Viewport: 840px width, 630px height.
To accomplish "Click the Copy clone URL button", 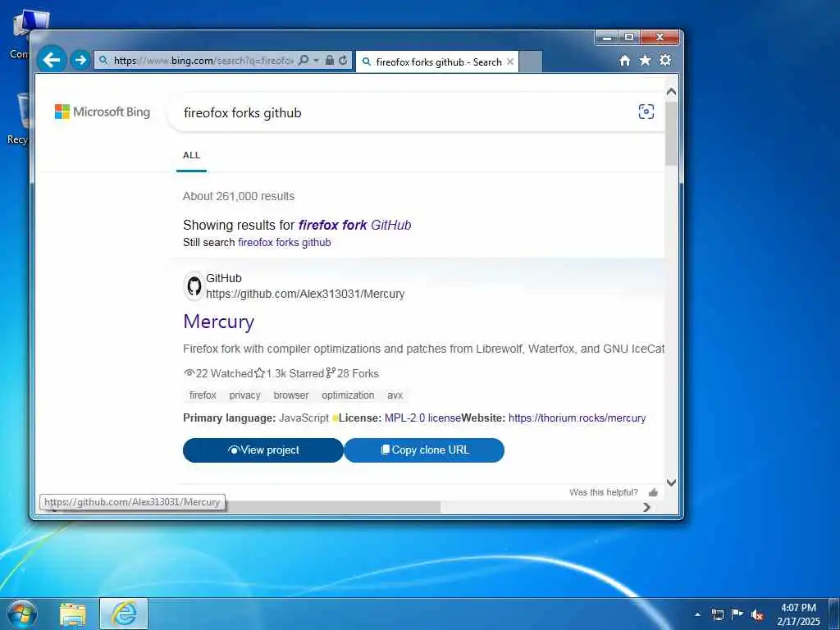I will [424, 450].
